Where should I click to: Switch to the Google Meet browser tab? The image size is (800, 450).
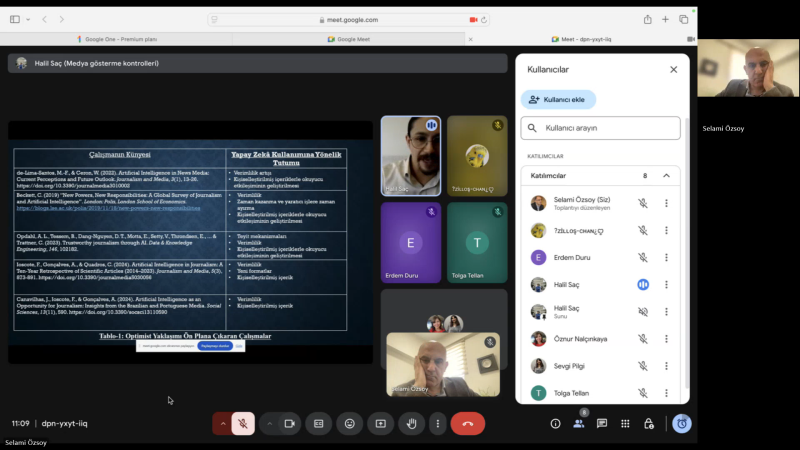pos(348,38)
